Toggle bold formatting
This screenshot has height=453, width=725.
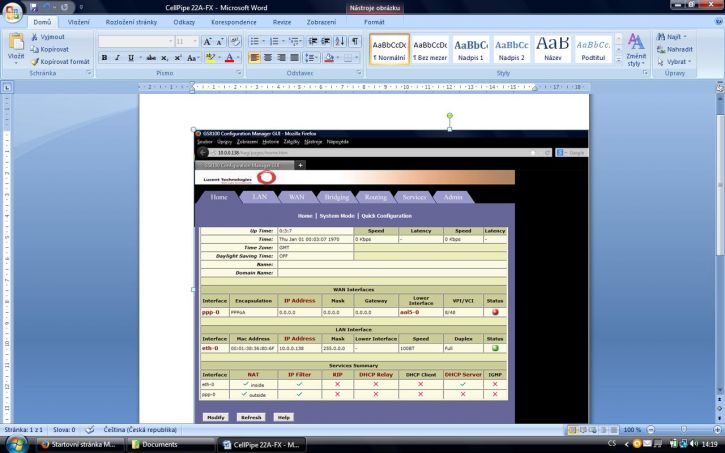(104, 58)
